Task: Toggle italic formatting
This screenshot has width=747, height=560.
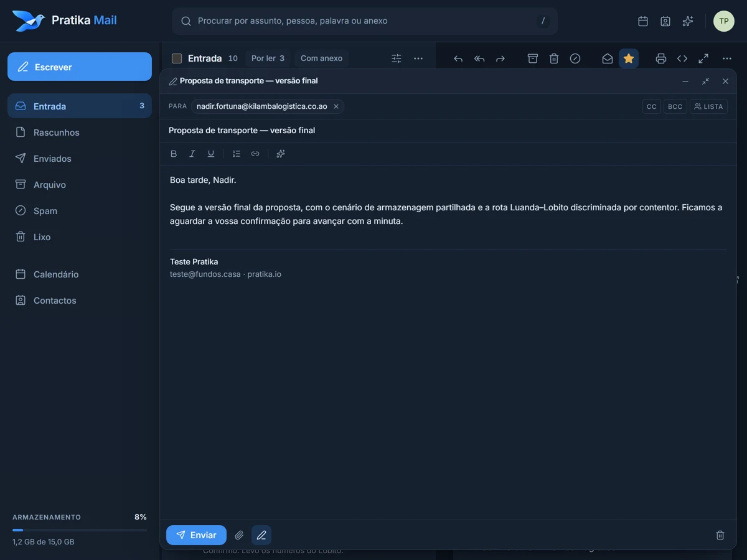Action: [x=192, y=154]
